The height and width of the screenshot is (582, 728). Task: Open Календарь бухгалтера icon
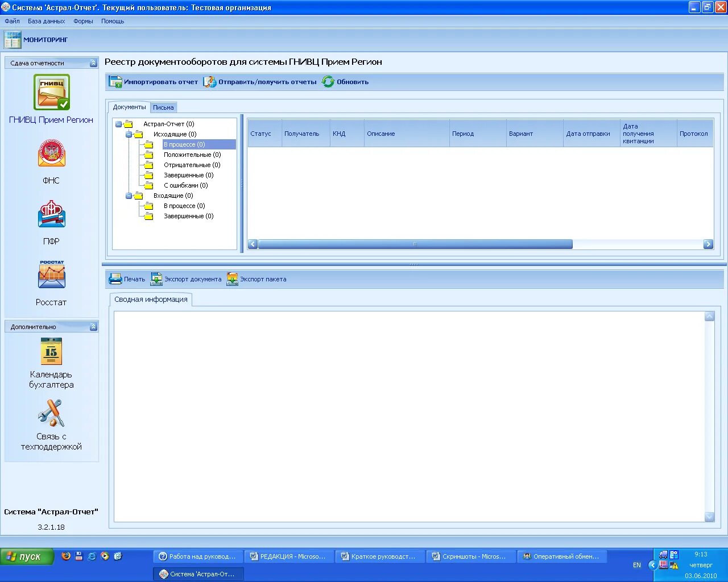pyautogui.click(x=51, y=351)
